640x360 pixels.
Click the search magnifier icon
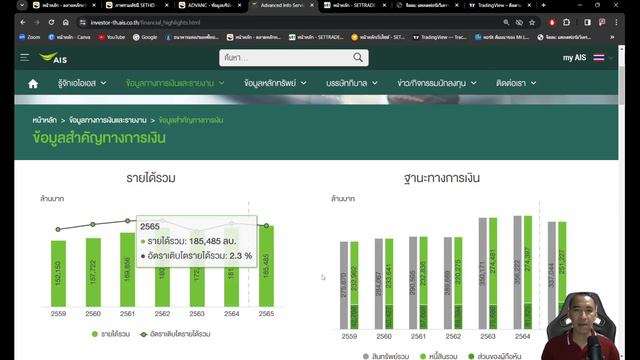coord(358,58)
